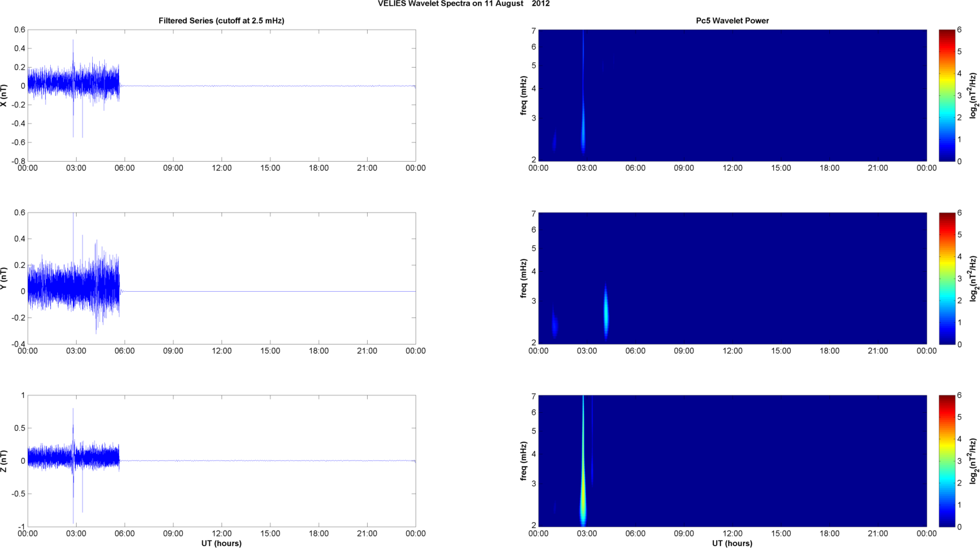Screen dimensions: 980x548
Task: Click 21:00 tick label under Y time series
Action: 367,351
